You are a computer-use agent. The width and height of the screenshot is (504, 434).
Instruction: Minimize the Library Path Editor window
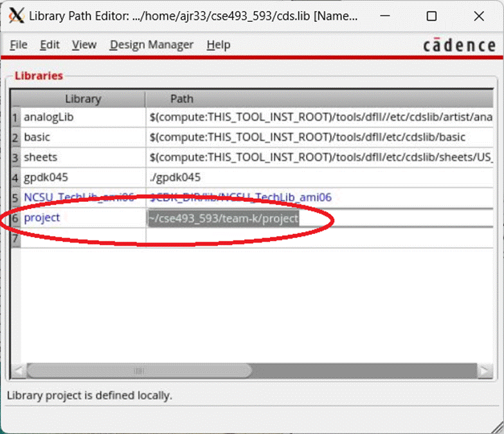coord(384,15)
